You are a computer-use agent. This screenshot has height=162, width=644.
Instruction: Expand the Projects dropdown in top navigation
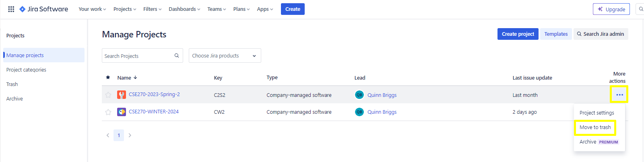125,9
